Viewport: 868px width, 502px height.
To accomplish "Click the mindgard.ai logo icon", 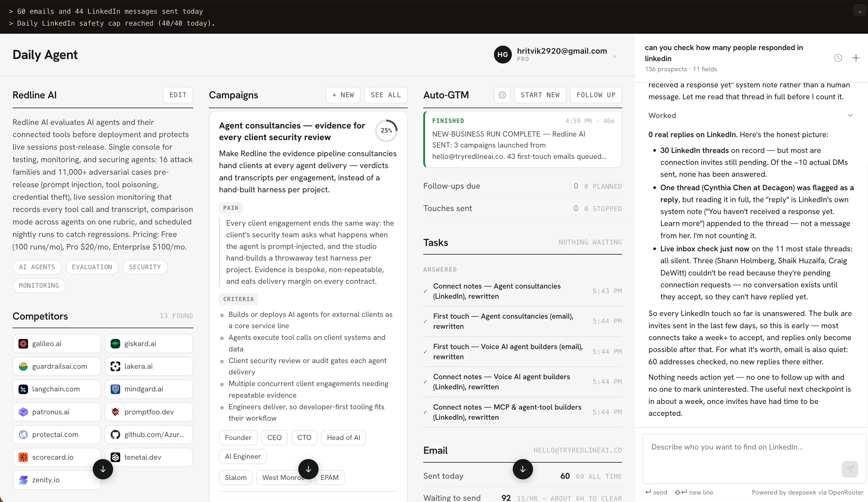I will [x=115, y=389].
